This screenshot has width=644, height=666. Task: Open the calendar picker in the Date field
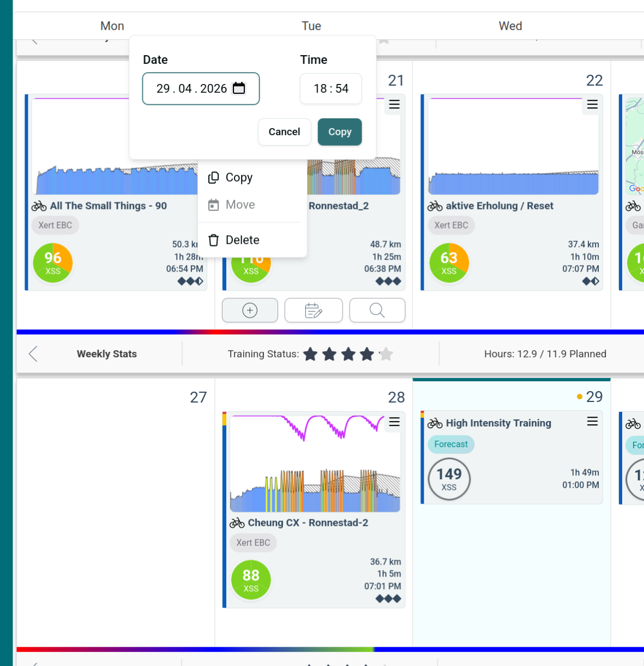pyautogui.click(x=239, y=88)
